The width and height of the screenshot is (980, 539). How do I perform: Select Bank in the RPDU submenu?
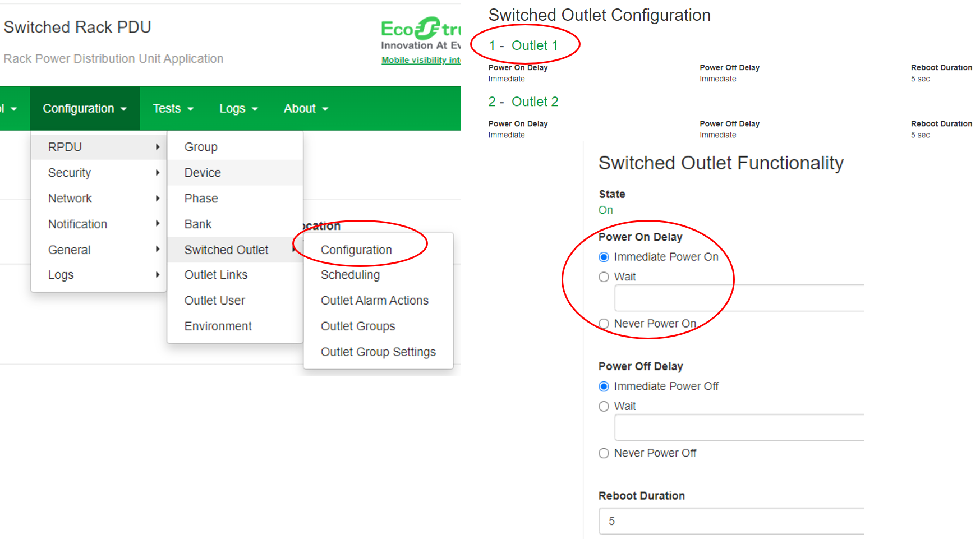pyautogui.click(x=235, y=224)
